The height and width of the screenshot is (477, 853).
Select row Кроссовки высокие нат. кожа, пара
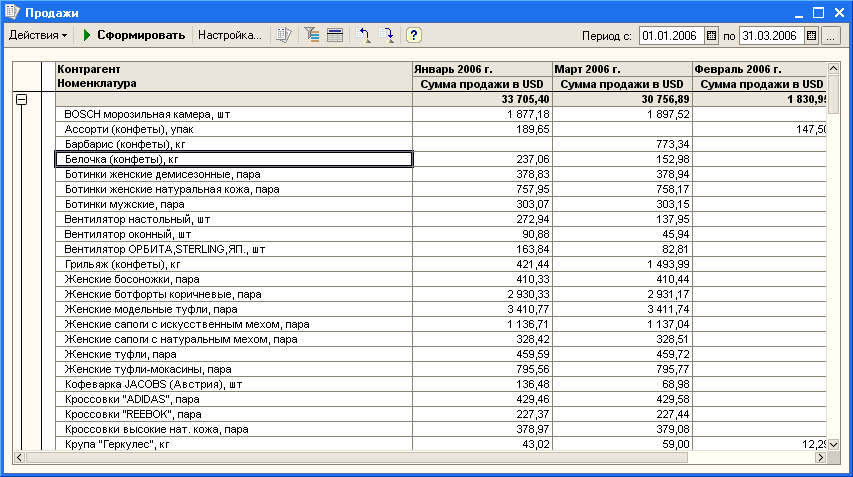234,429
